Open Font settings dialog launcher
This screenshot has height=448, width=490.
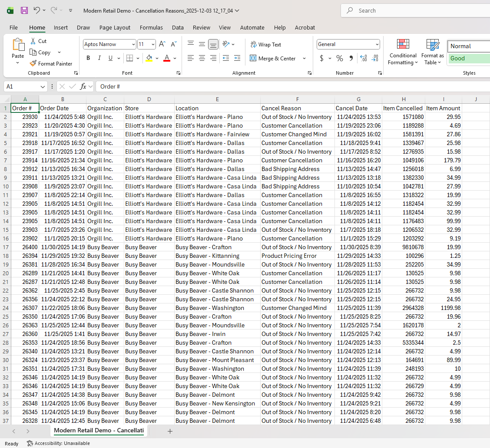pyautogui.click(x=179, y=73)
